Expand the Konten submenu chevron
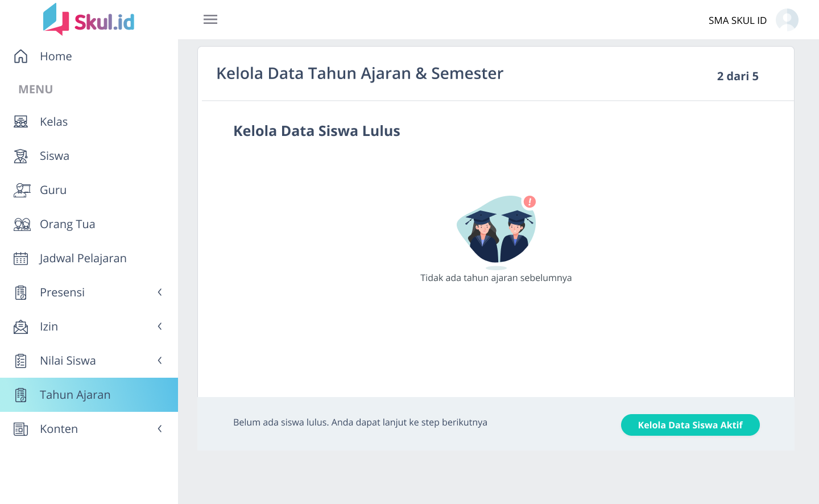The image size is (819, 504). click(160, 429)
